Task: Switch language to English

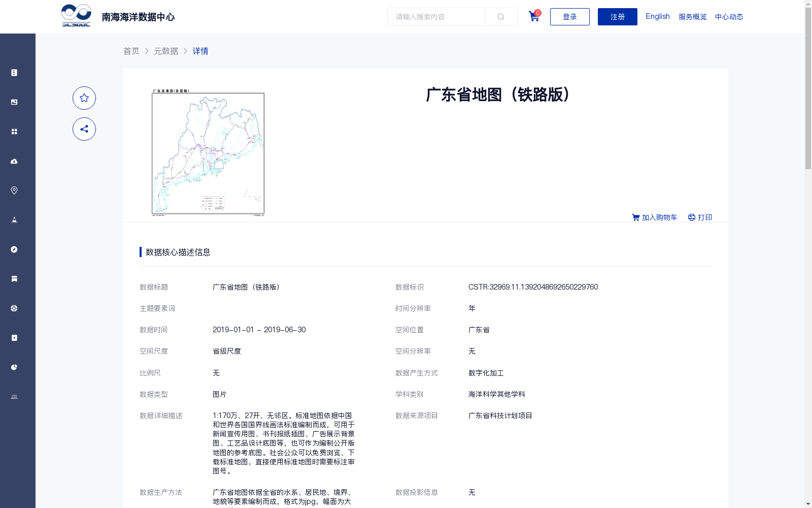Action: pos(658,16)
